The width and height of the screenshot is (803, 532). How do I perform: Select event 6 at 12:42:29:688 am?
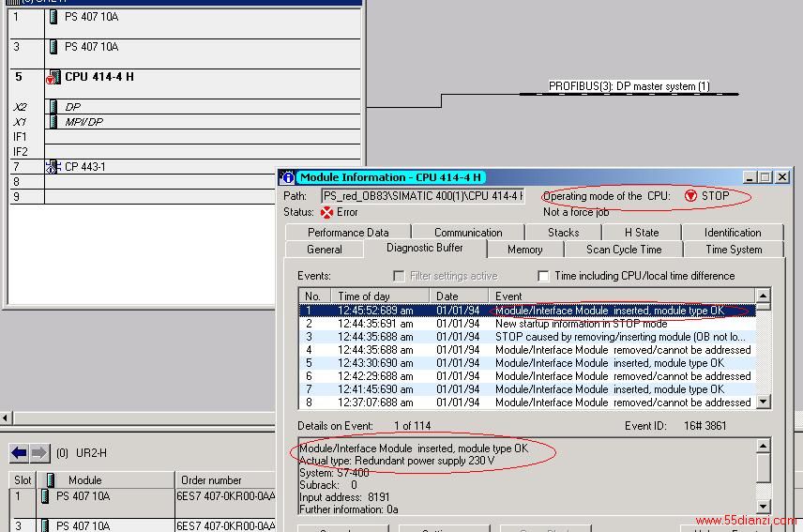click(527, 376)
